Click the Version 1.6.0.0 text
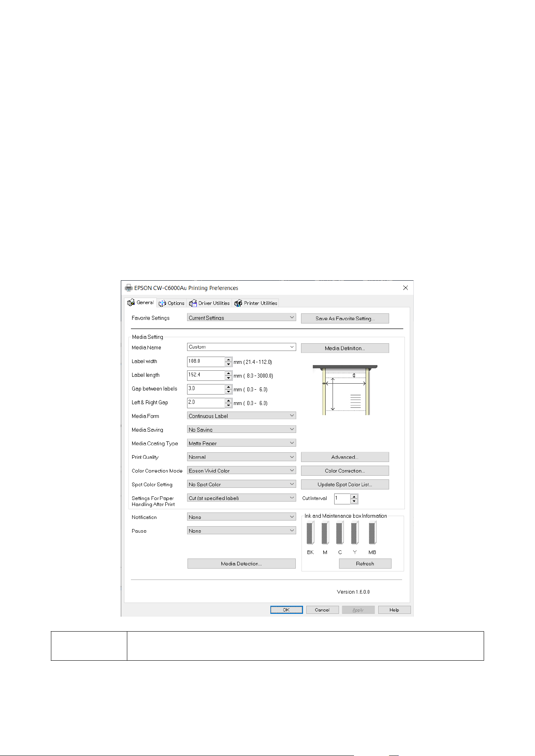 (353, 592)
